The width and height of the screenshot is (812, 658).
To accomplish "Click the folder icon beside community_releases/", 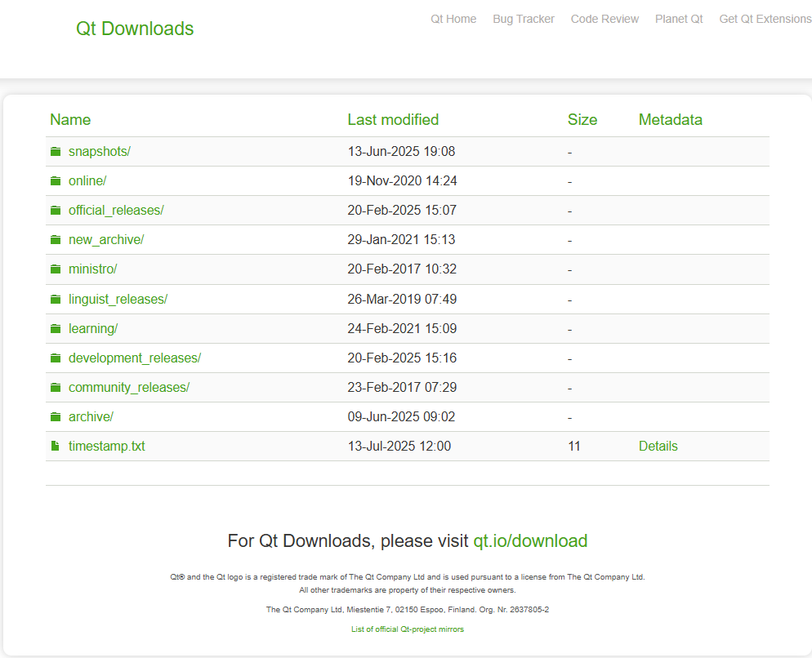I will [x=56, y=388].
